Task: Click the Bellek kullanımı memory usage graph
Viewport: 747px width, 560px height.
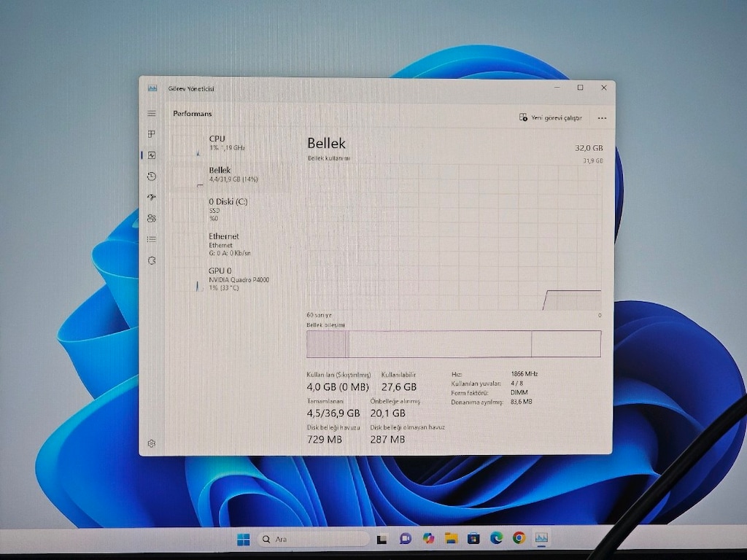Action: pyautogui.click(x=454, y=237)
